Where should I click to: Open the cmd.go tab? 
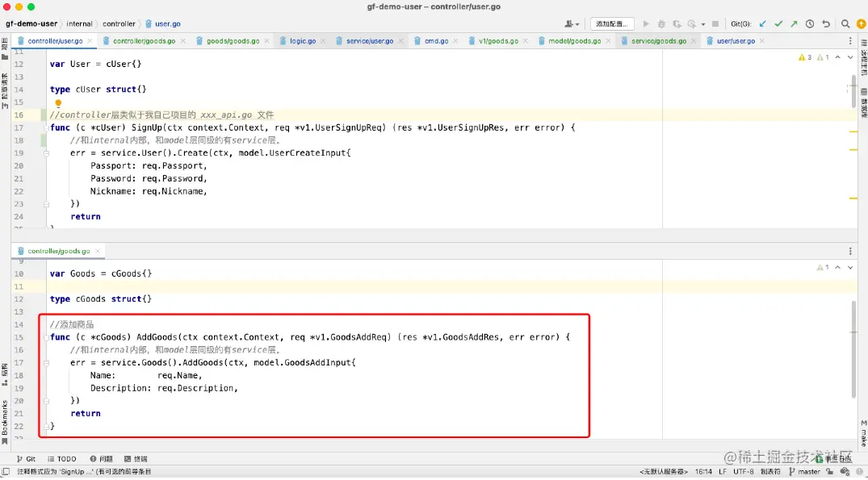tap(436, 41)
